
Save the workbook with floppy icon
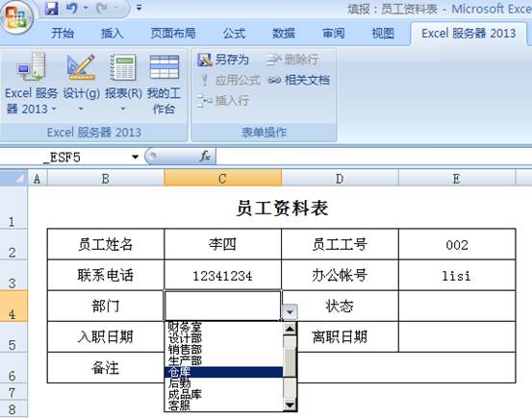52,8
